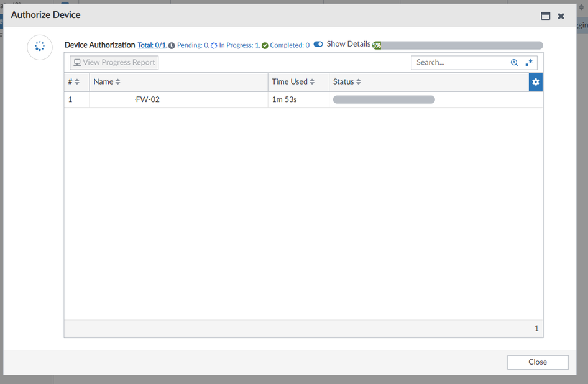Toggle regex search asterisk icon
Image resolution: width=588 pixels, height=384 pixels.
(529, 63)
